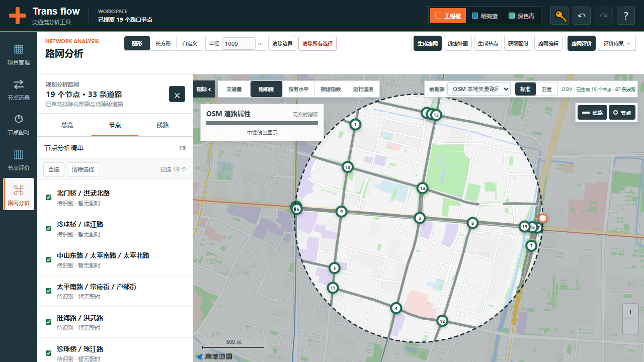Viewport: 644px width, 362px height.
Task: Select map node marker 12
Action: (x=442, y=321)
